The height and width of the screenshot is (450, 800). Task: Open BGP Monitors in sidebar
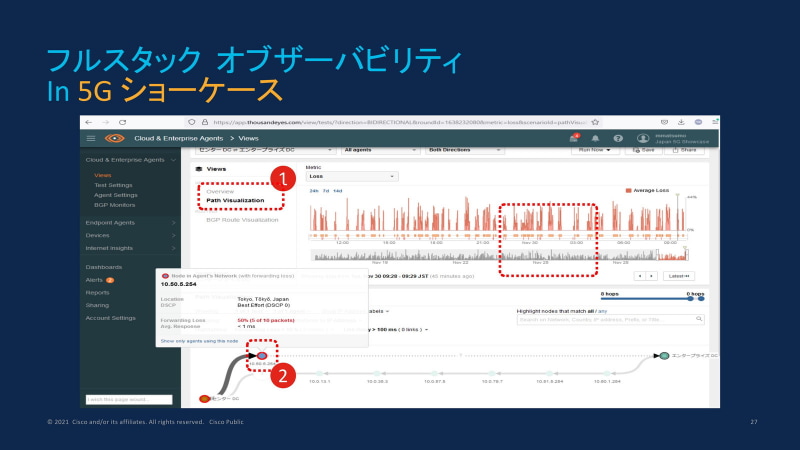point(115,205)
